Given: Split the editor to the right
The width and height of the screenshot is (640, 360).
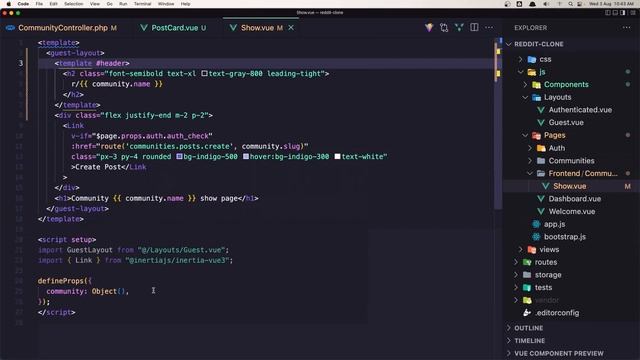Looking at the screenshot, I should click(474, 28).
